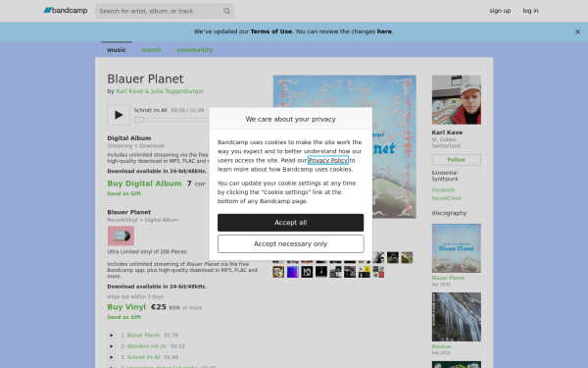Click Accept necessary only button

coord(291,244)
